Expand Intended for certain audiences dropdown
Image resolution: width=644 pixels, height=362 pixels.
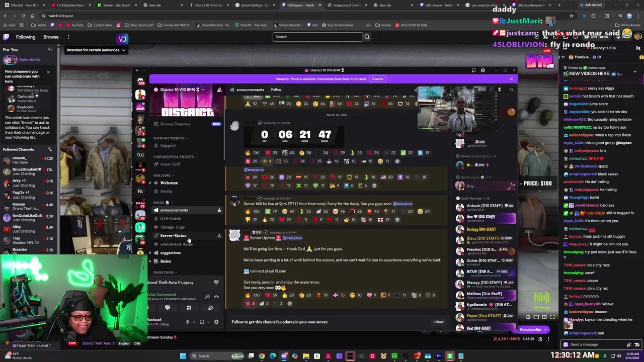pos(96,50)
